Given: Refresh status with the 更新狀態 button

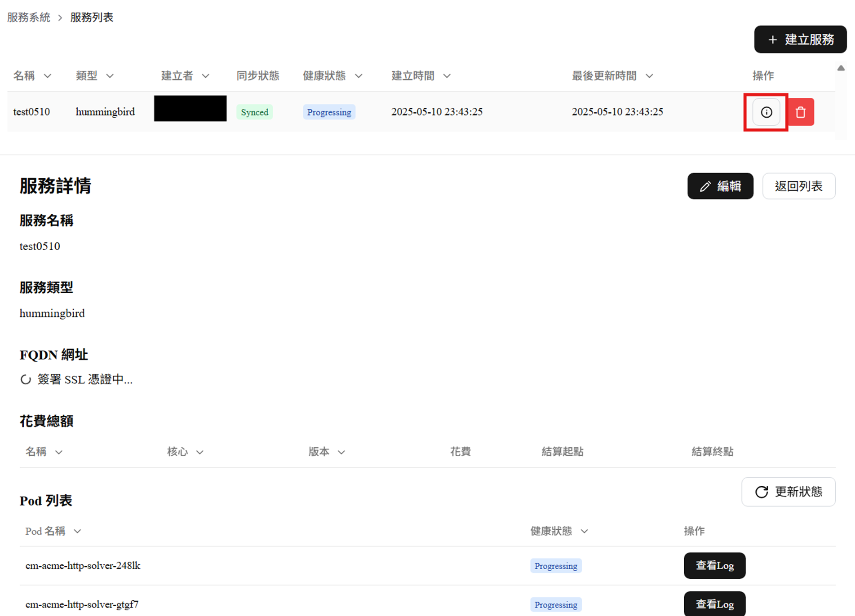Looking at the screenshot, I should (789, 492).
